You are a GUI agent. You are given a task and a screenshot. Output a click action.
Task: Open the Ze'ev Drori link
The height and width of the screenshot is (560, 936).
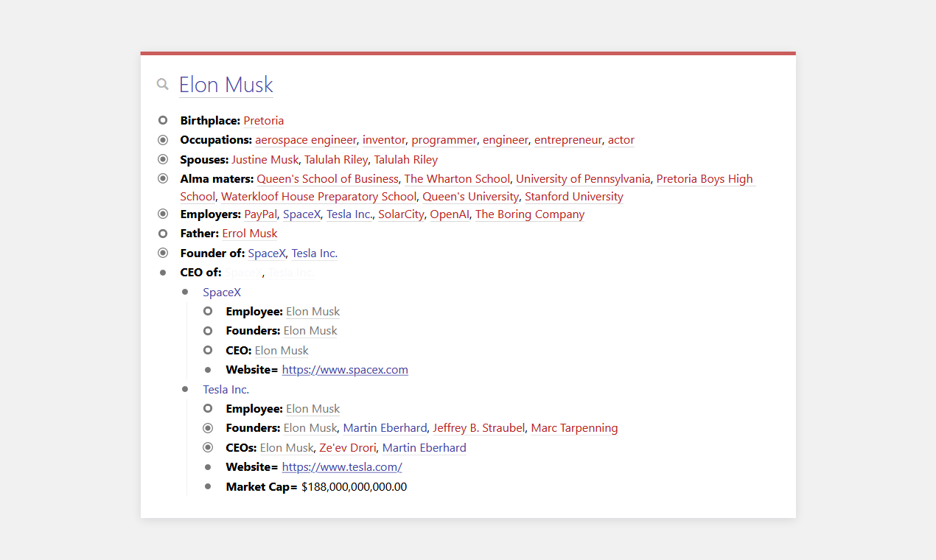348,448
